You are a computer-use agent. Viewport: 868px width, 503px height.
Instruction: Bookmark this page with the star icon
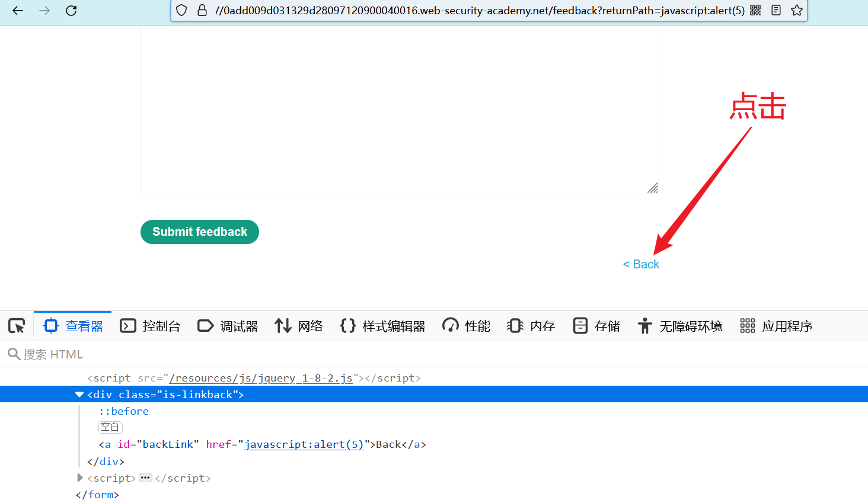(x=797, y=10)
